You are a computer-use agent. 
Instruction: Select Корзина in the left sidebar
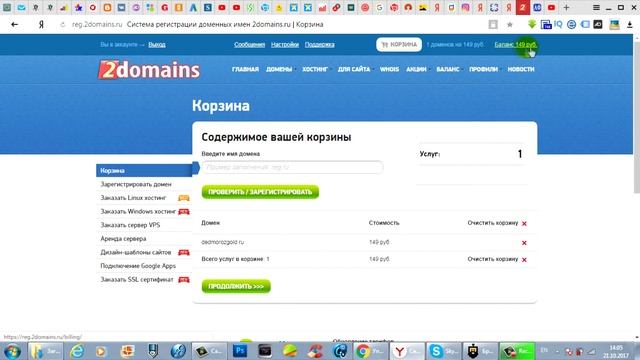(x=144, y=171)
